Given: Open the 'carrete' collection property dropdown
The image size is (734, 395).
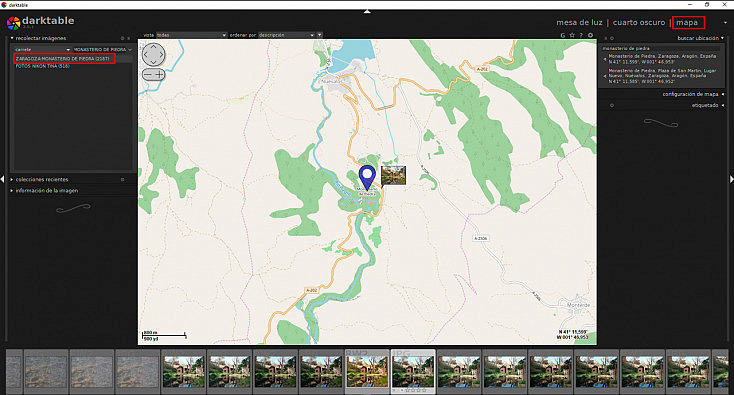Looking at the screenshot, I should point(42,50).
